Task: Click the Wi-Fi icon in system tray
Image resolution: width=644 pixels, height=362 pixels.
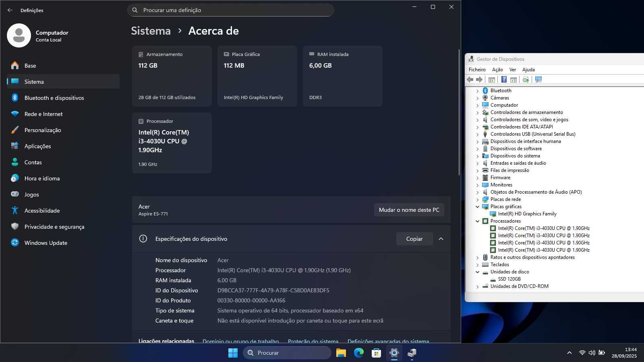Action: point(582,353)
